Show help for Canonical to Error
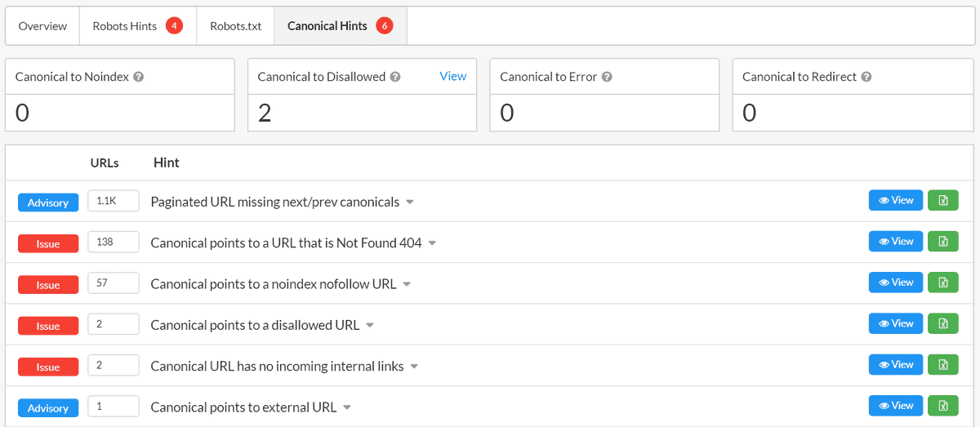980x427 pixels. point(607,77)
